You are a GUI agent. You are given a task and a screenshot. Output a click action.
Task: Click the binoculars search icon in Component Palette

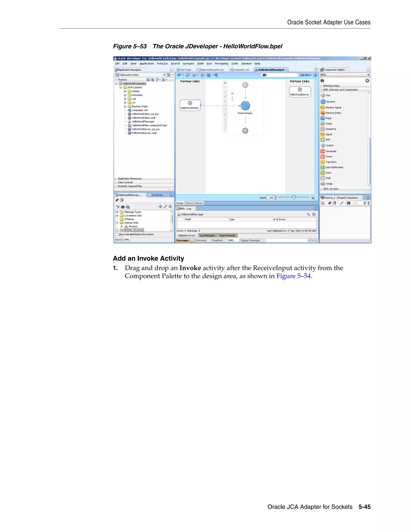[322, 81]
